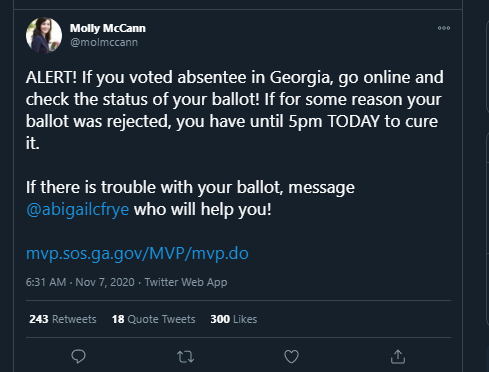The width and height of the screenshot is (489, 372).
Task: Click the tweet text starting with ALERT
Action: pos(235,110)
